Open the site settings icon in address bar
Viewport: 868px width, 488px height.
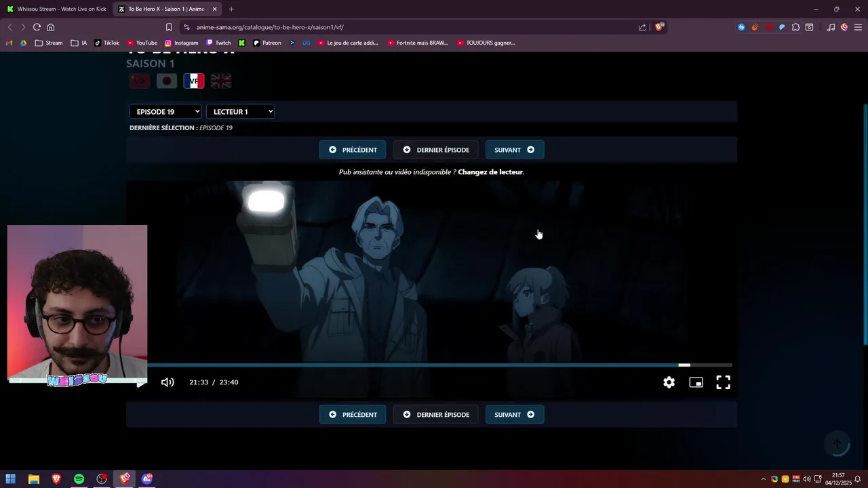186,27
